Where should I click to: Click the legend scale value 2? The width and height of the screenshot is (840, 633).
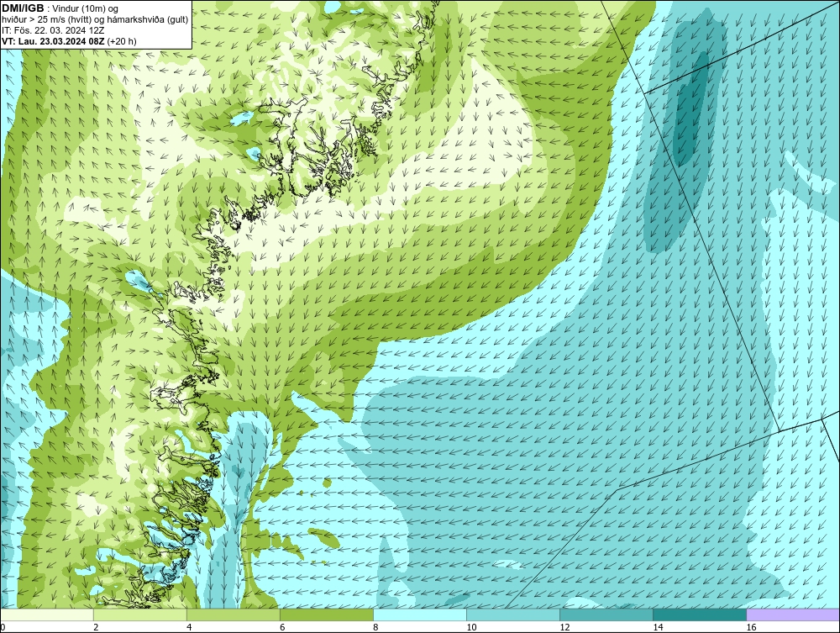tap(96, 627)
